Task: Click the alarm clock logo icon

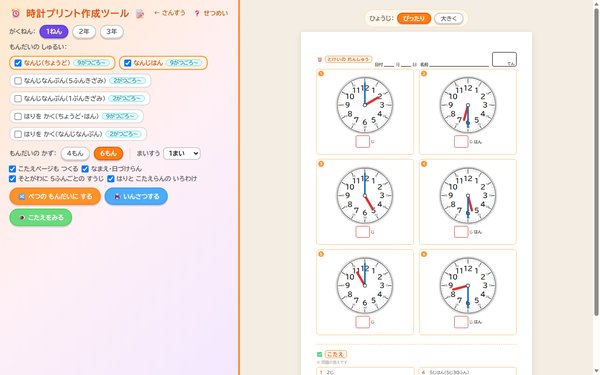Action: click(16, 13)
